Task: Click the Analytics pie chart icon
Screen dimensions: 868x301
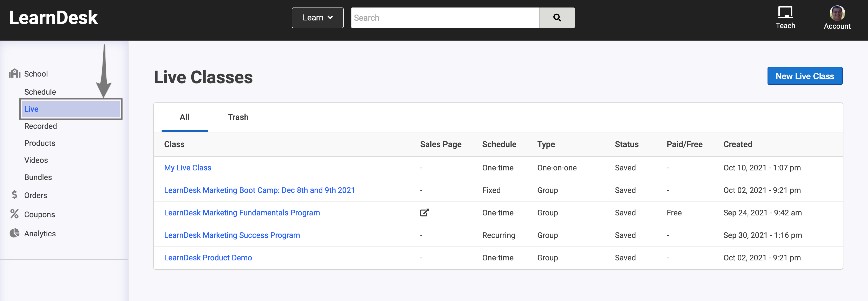Action: pyautogui.click(x=15, y=233)
